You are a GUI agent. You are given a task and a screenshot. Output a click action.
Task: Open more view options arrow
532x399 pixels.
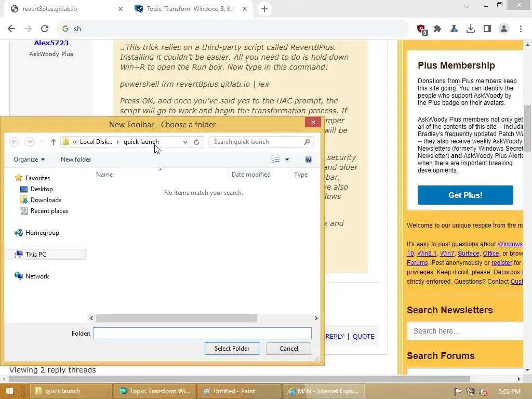pyautogui.click(x=287, y=159)
